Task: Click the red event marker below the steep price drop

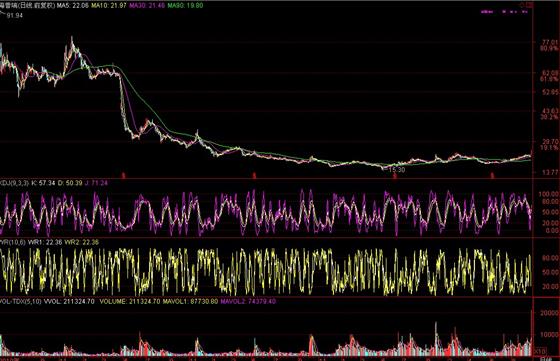Action: point(124,175)
